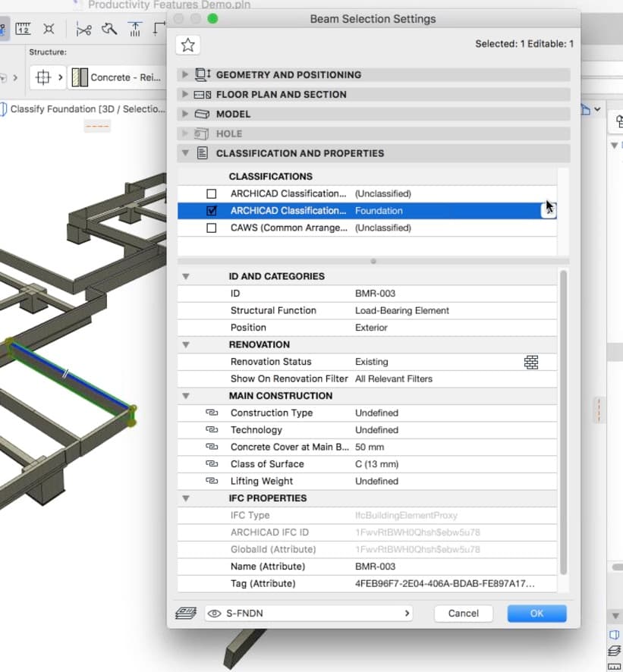The image size is (623, 672).
Task: Click the Technology Undefined value
Action: click(x=376, y=430)
